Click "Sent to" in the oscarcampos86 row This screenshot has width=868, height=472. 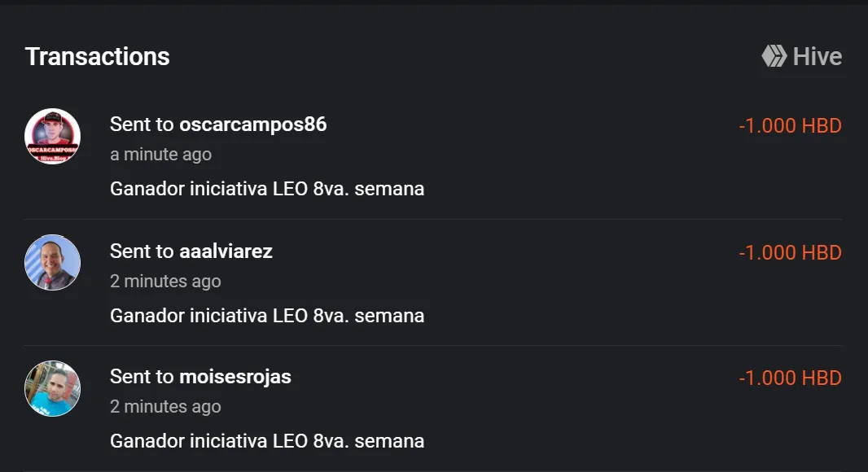tap(142, 125)
